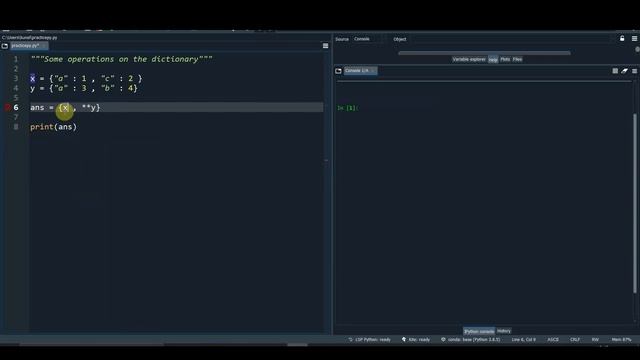
Task: Open the Help pane options hamburger menu
Action: click(x=634, y=38)
